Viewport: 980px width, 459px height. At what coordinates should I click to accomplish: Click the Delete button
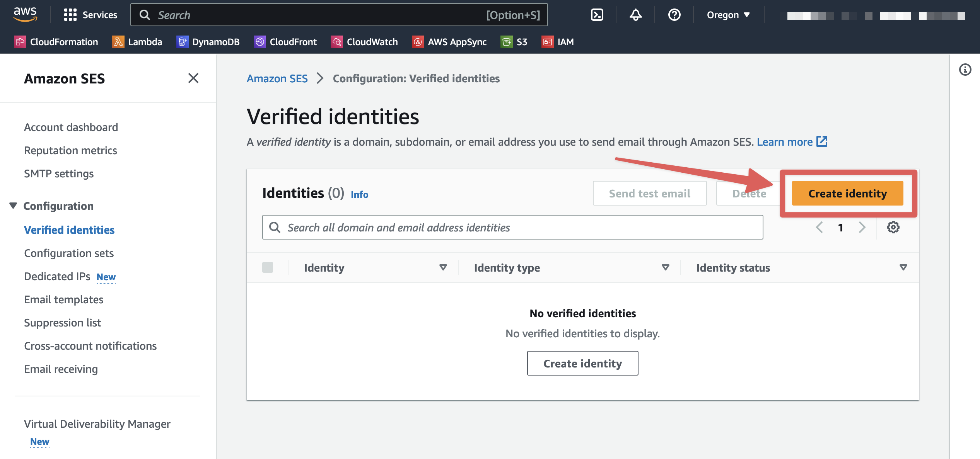click(749, 193)
